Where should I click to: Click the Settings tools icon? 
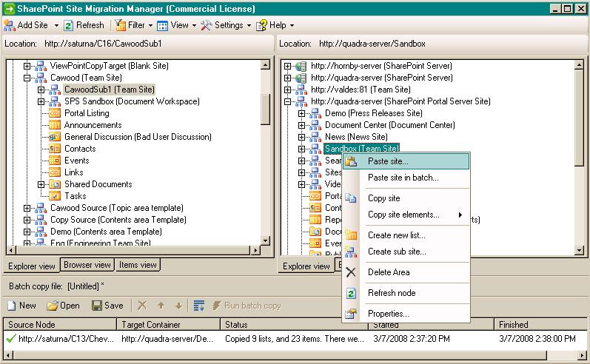(207, 25)
